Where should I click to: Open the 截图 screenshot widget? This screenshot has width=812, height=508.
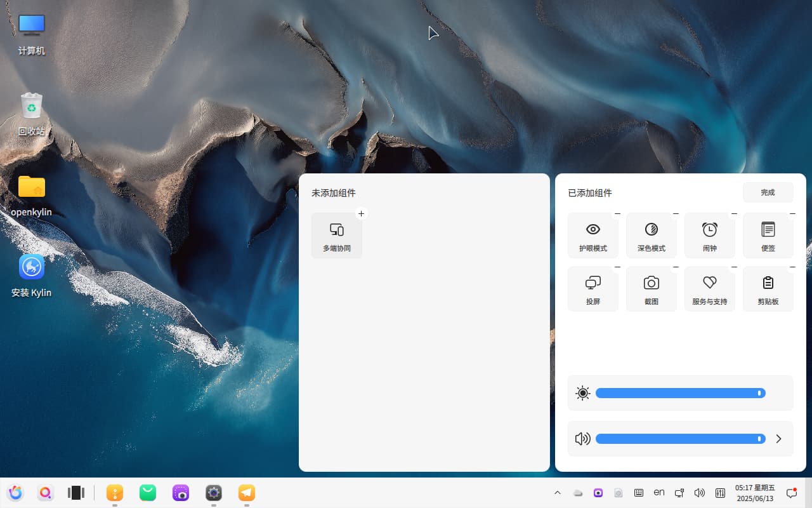(651, 289)
